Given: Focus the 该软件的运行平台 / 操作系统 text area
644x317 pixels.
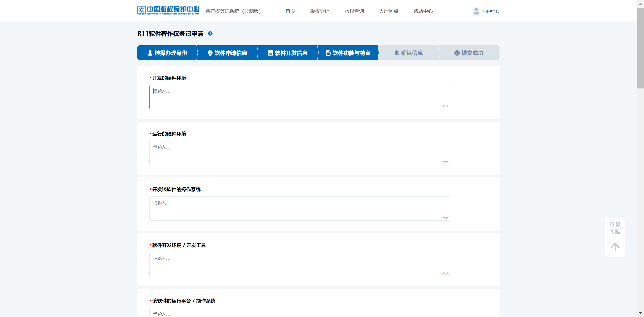Looking at the screenshot, I should click(x=300, y=313).
